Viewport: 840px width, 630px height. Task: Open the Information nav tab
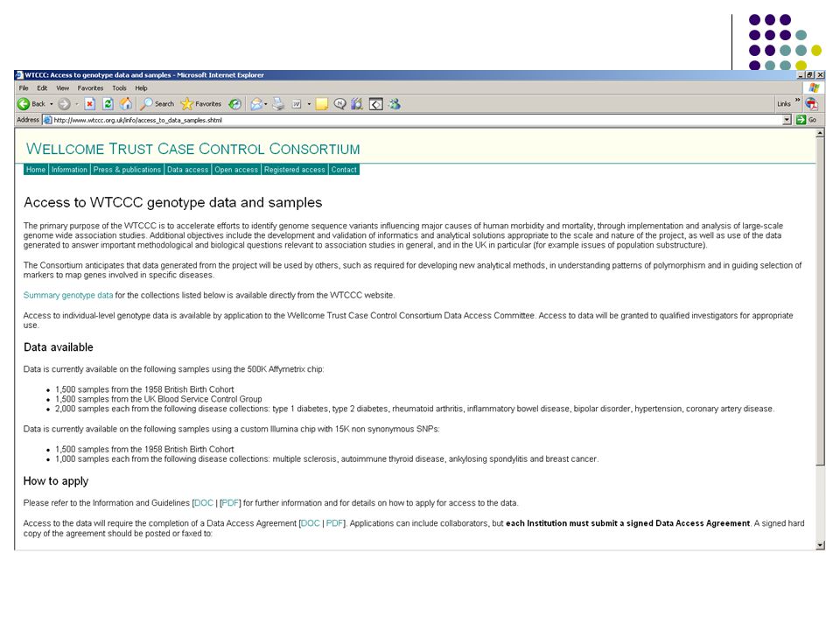pyautogui.click(x=69, y=169)
